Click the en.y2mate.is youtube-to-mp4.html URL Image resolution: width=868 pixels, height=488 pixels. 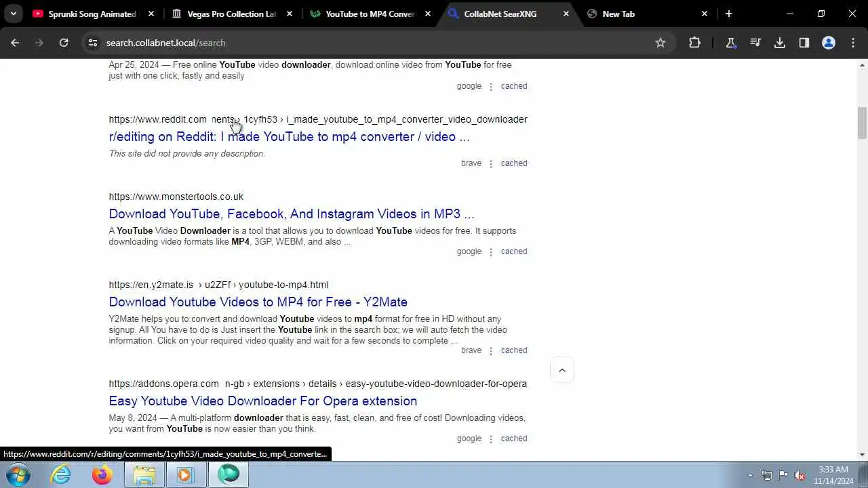point(218,285)
